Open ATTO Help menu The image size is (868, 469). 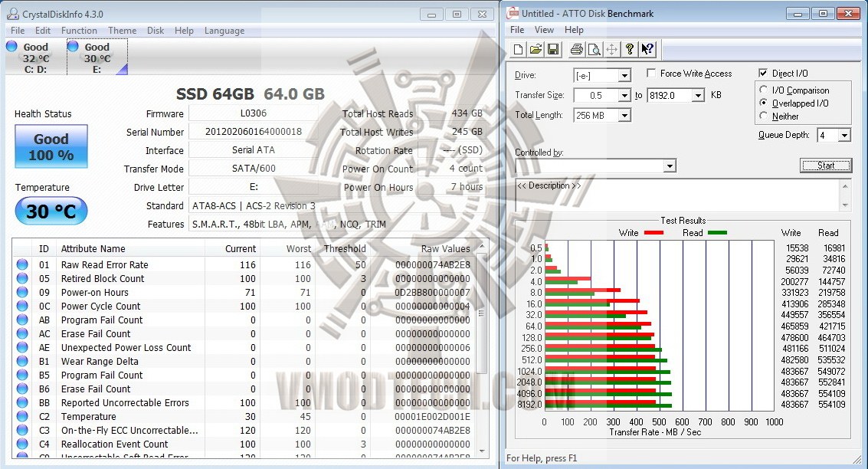pyautogui.click(x=574, y=30)
